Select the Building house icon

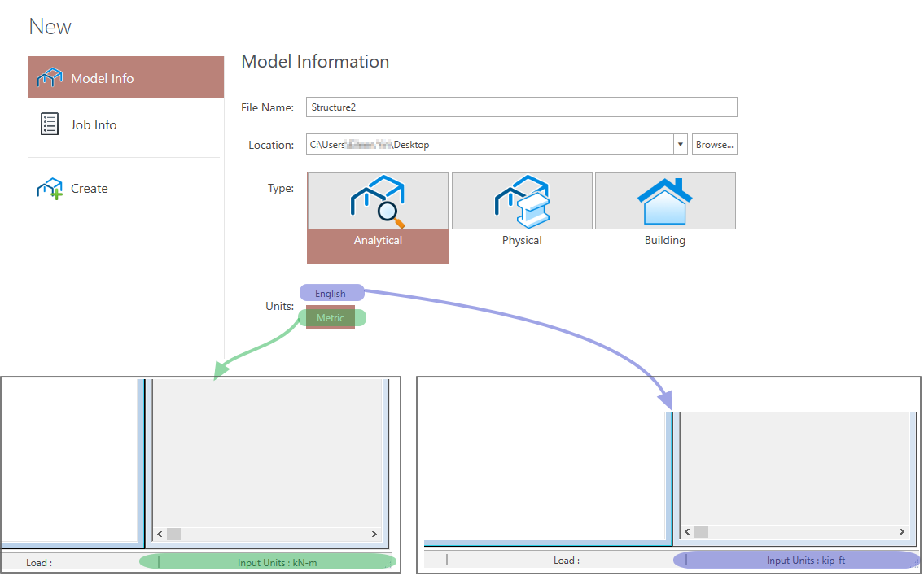[x=665, y=200]
